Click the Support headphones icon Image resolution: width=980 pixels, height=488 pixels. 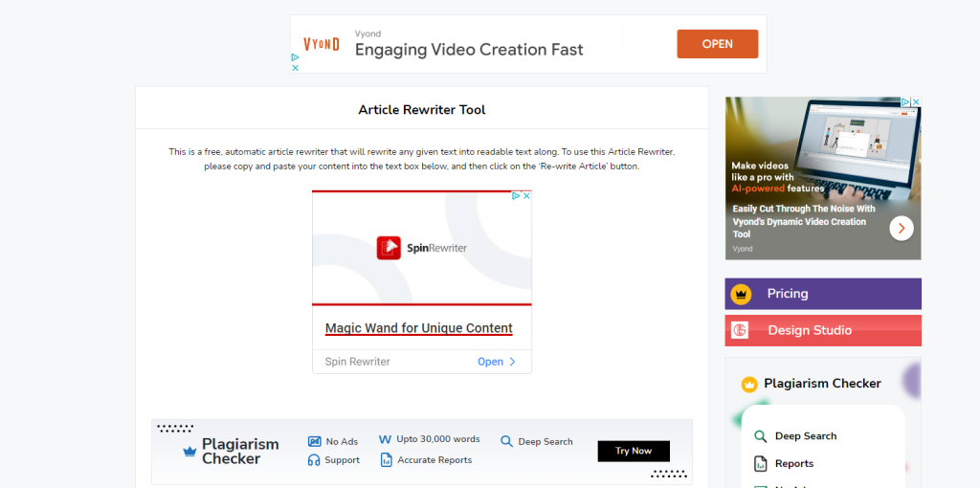tap(314, 460)
